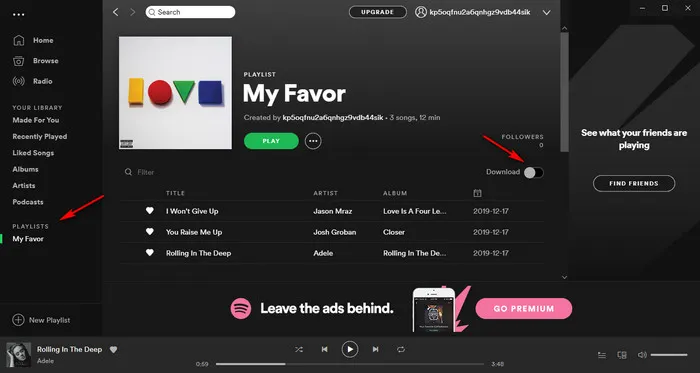
Task: Toggle repeat mode
Action: (x=401, y=349)
